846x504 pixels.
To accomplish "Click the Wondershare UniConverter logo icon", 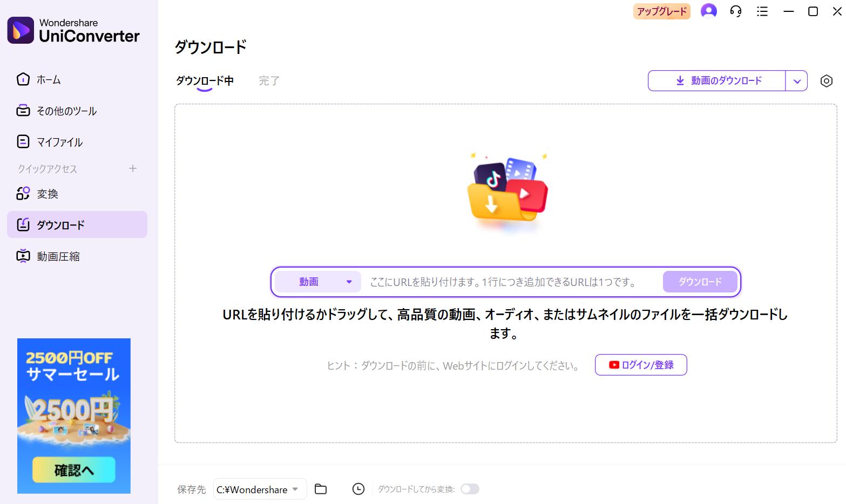I will pyautogui.click(x=21, y=30).
